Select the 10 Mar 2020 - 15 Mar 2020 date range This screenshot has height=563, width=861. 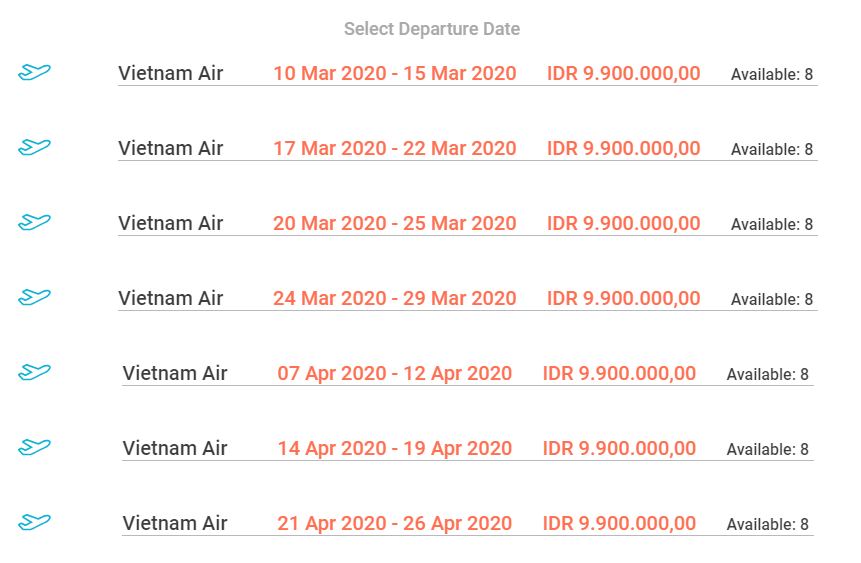click(x=395, y=73)
